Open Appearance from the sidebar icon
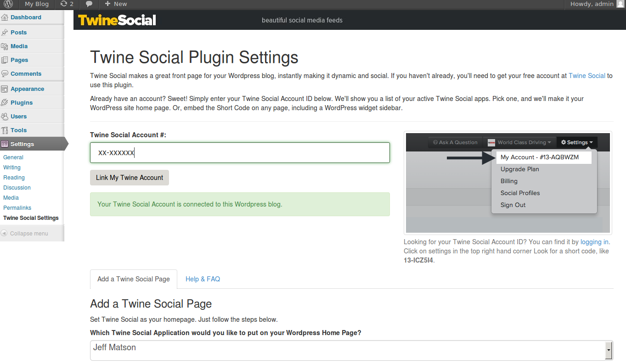 [6, 88]
